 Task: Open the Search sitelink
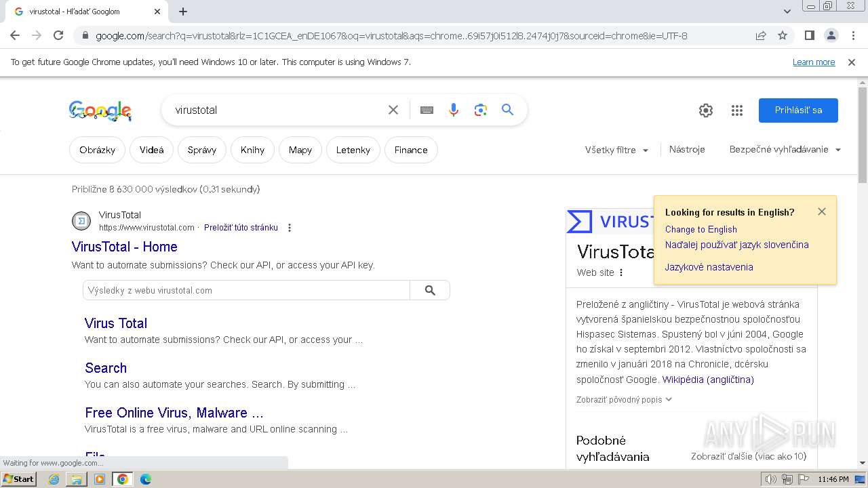(106, 368)
